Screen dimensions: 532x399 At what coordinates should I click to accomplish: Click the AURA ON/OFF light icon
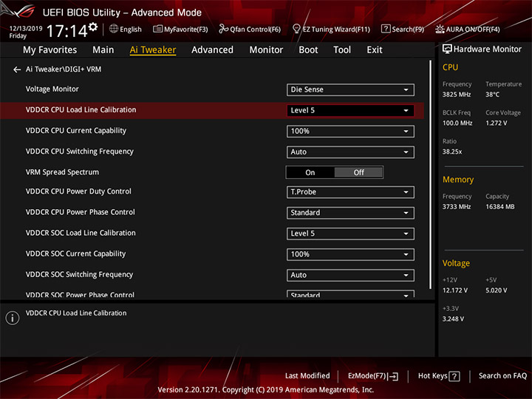pos(440,29)
